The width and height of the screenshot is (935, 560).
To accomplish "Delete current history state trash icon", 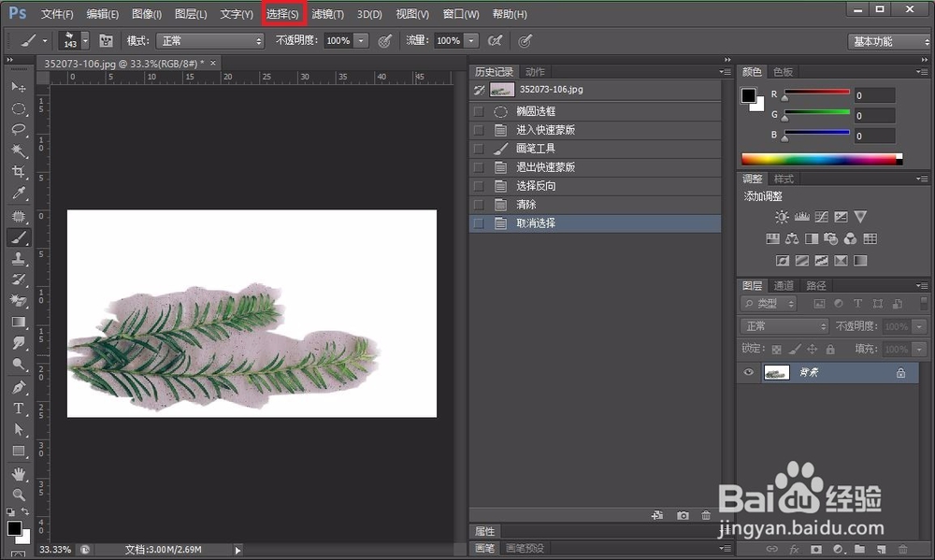I will (706, 515).
